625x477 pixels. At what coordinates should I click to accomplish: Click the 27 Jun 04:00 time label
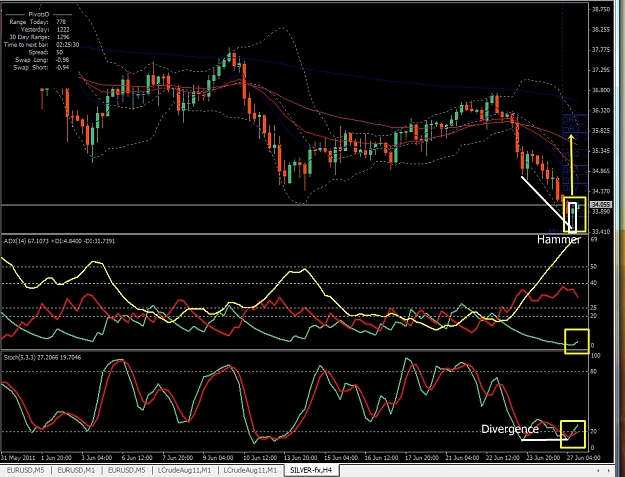(x=584, y=457)
